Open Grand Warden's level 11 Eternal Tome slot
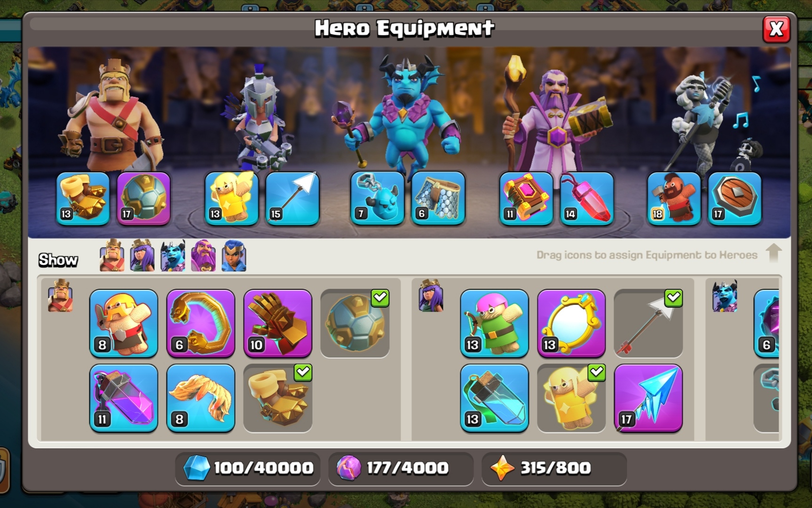812x508 pixels. (526, 198)
